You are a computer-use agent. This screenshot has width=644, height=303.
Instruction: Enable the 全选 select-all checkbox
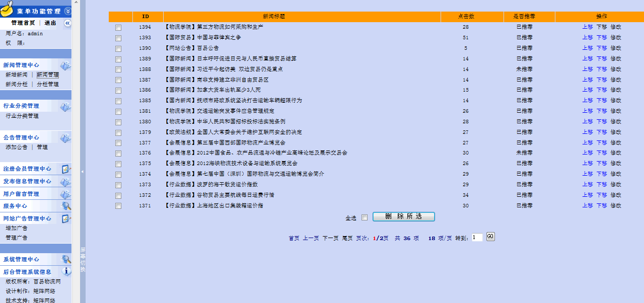365,217
